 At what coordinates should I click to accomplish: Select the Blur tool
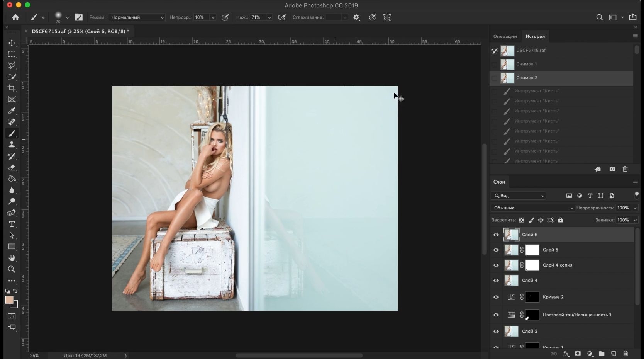(x=12, y=190)
